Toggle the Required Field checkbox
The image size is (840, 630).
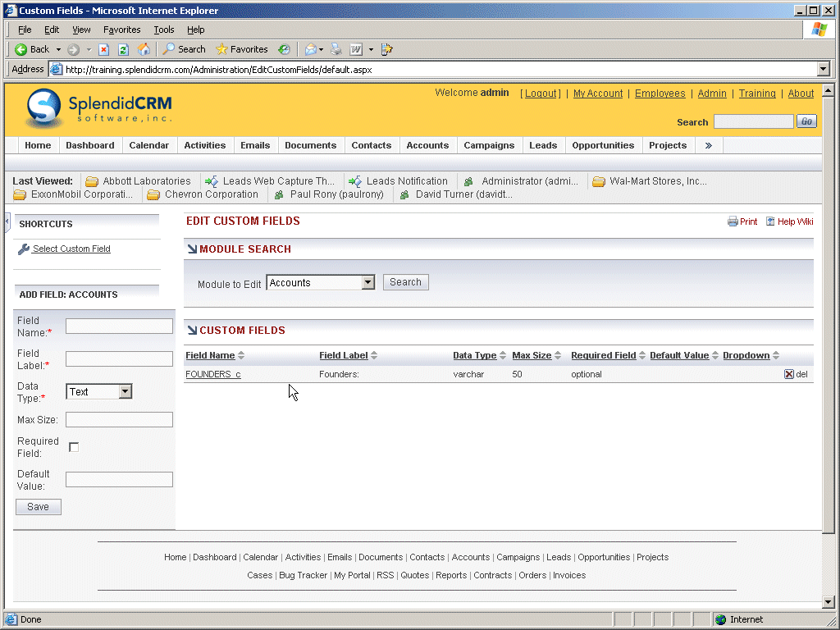pos(74,447)
